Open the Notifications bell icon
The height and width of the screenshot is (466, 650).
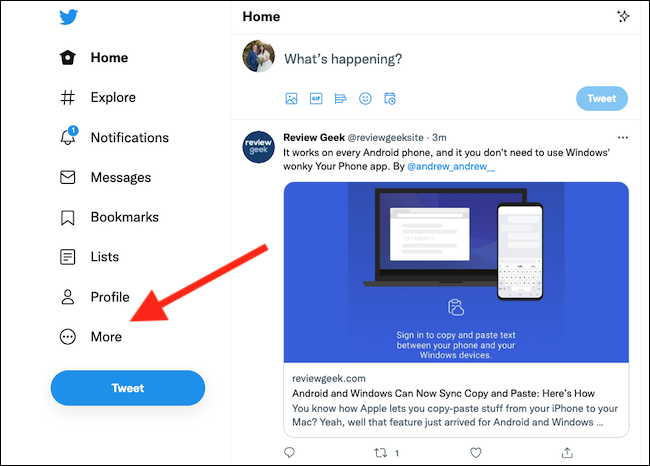[68, 136]
